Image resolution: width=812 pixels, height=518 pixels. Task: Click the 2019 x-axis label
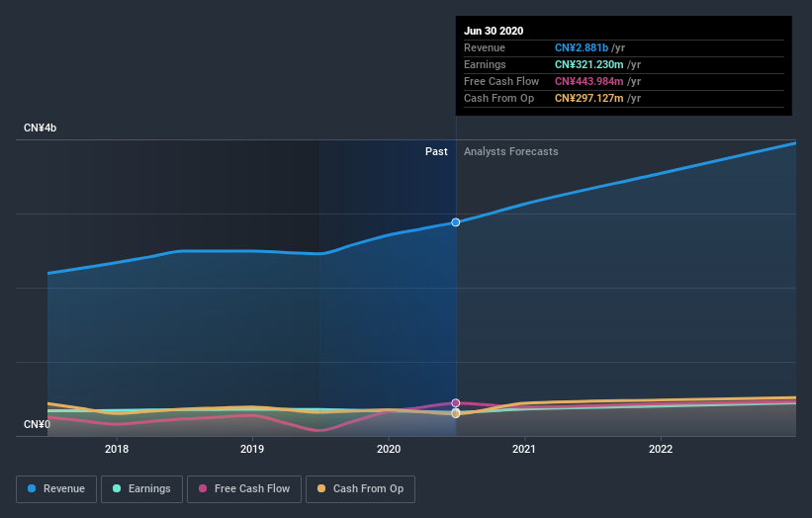252,449
